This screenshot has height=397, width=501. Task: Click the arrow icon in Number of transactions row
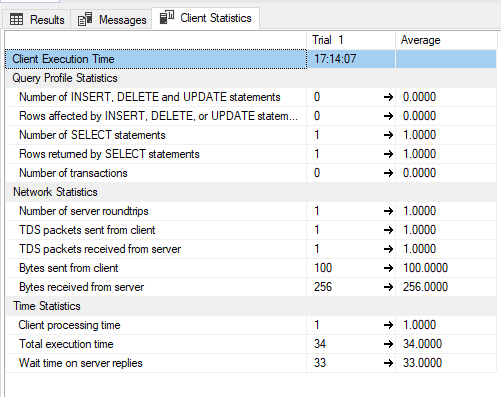click(x=388, y=173)
